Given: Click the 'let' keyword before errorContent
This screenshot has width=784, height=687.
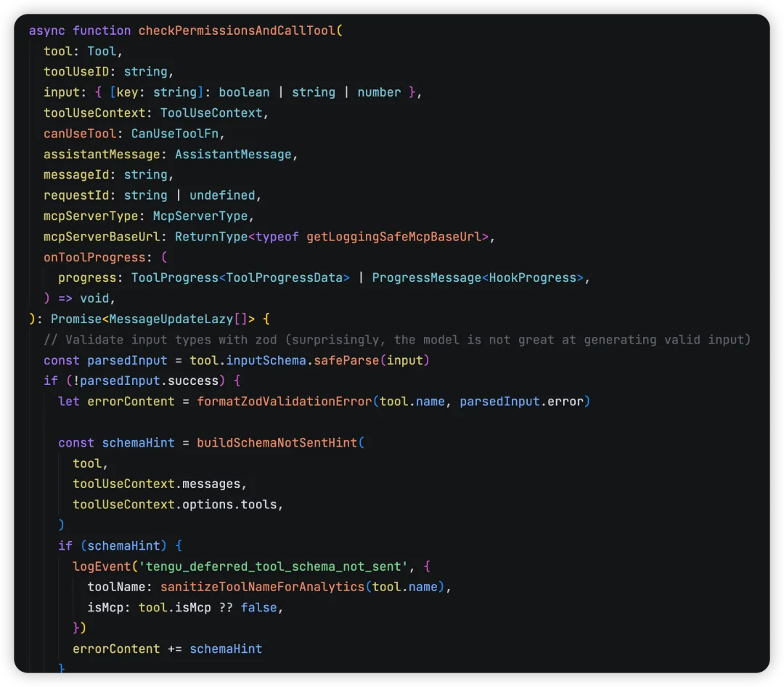Looking at the screenshot, I should point(69,402).
